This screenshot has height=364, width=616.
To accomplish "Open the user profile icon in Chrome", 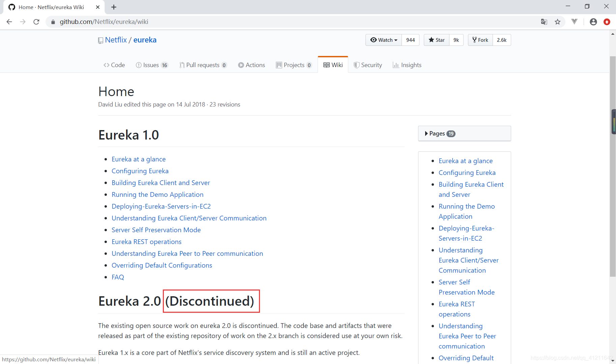I will (593, 22).
